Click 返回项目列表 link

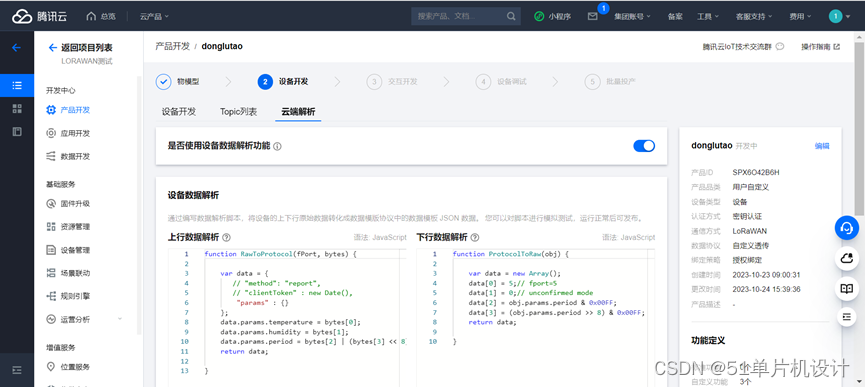[x=81, y=47]
